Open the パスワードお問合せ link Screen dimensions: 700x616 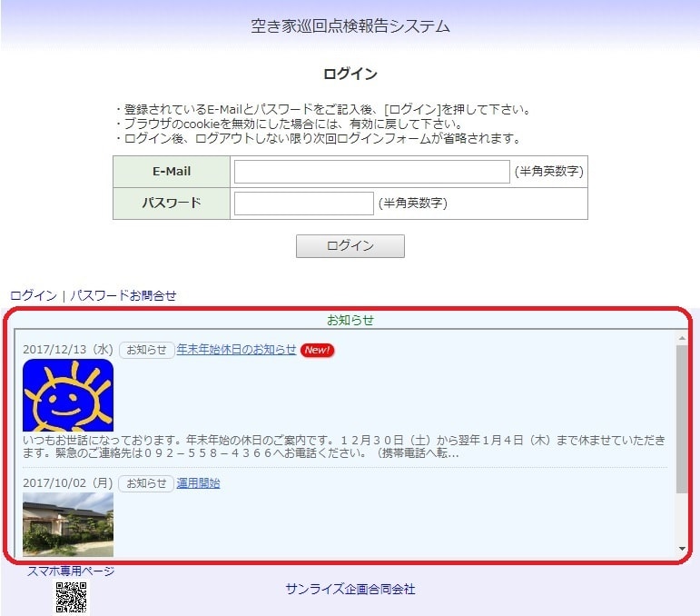pos(123,295)
